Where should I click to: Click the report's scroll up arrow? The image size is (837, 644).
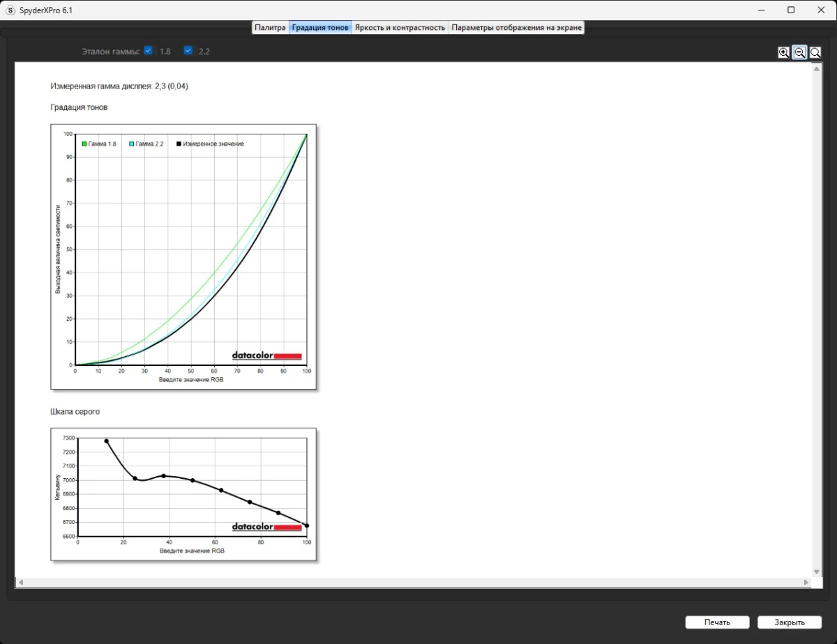(816, 68)
